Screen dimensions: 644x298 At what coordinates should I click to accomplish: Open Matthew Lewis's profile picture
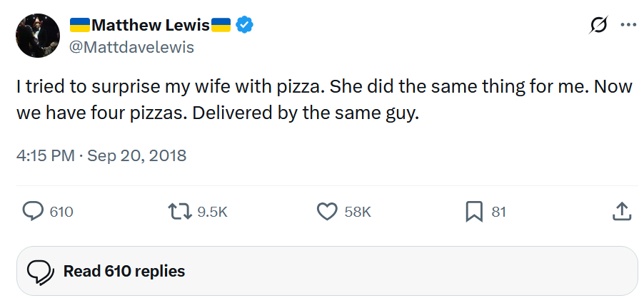click(x=38, y=36)
